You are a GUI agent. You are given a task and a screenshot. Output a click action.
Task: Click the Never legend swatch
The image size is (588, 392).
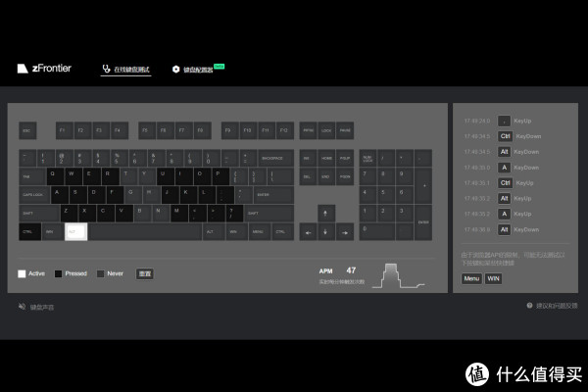[100, 273]
